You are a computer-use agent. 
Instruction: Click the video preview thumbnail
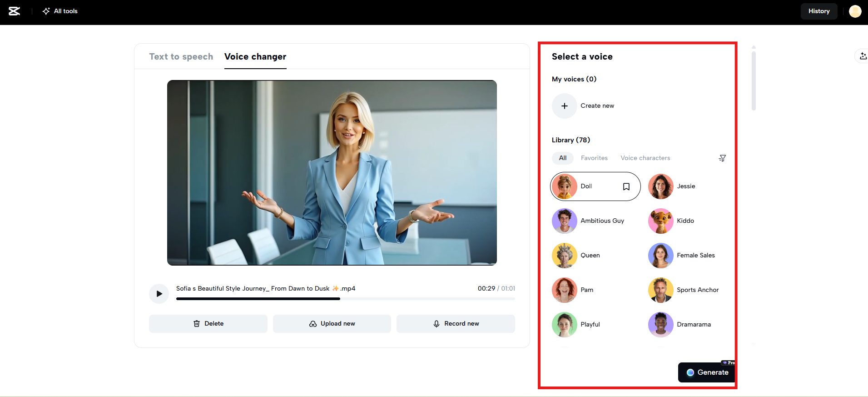tap(332, 173)
